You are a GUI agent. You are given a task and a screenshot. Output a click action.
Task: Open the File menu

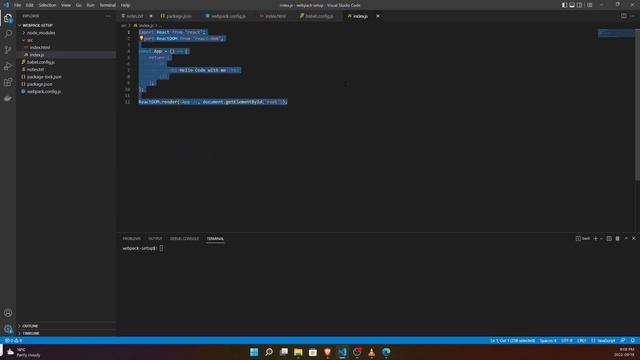(x=18, y=5)
